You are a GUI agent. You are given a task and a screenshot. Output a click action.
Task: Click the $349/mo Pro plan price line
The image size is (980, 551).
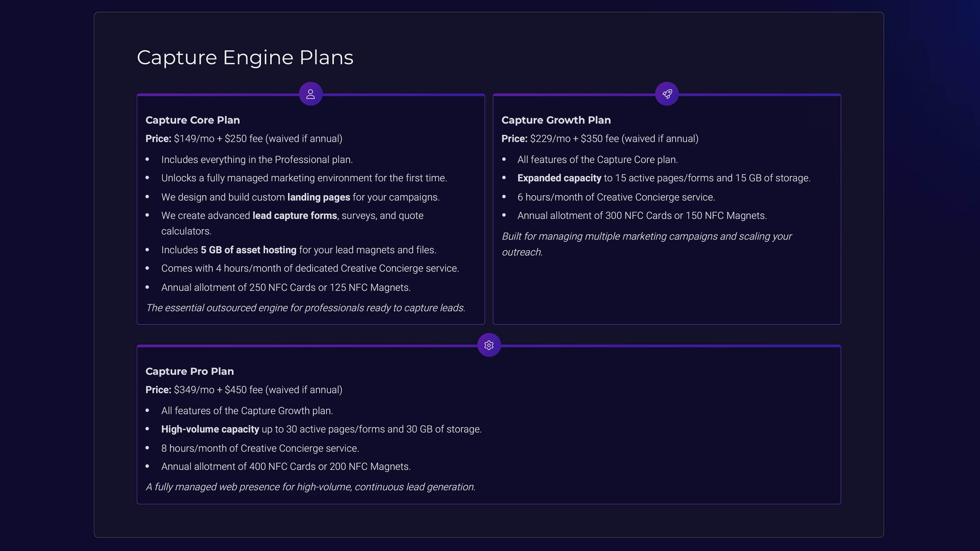click(244, 390)
